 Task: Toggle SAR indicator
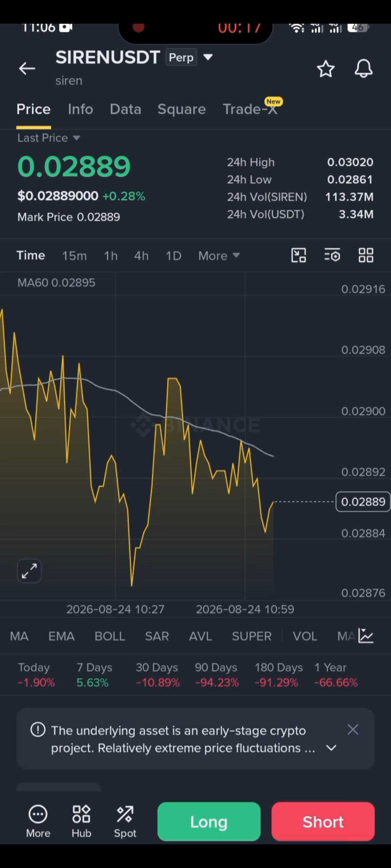(157, 636)
